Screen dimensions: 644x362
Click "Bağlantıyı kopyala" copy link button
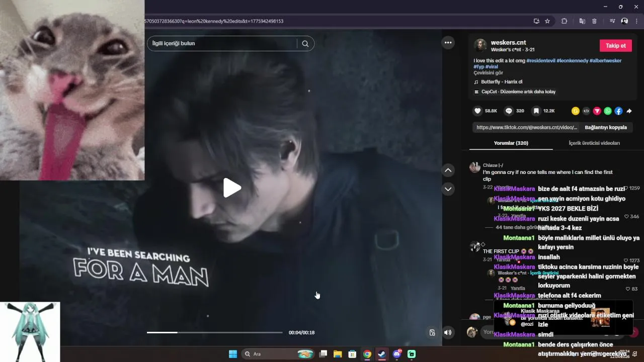(x=606, y=127)
